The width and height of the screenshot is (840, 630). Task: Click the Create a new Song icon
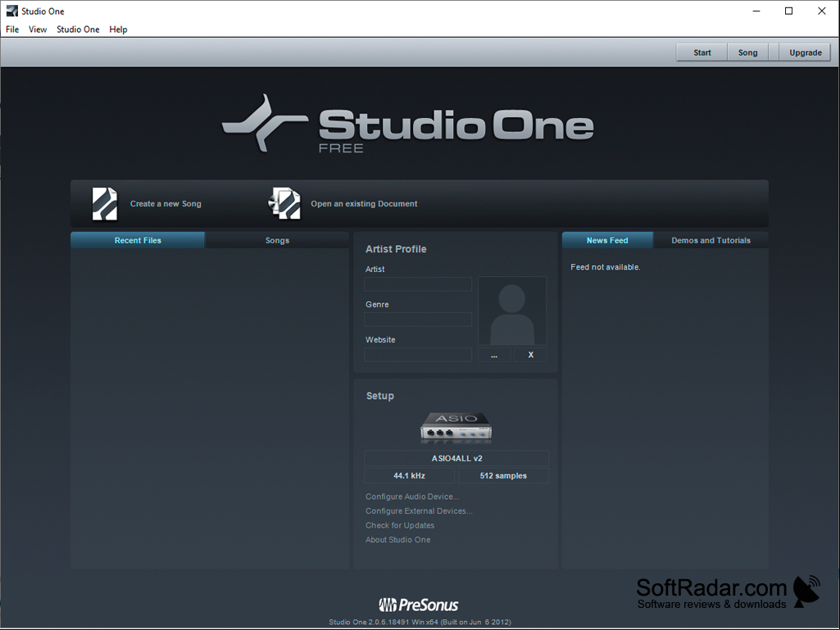coord(104,203)
